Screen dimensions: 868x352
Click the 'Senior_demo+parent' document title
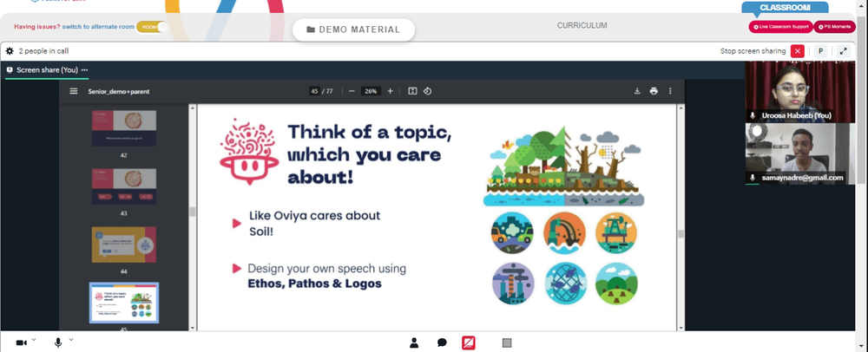[118, 91]
